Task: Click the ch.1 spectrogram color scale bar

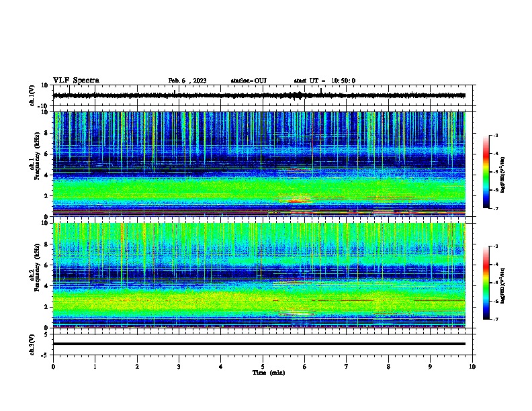Action: (486, 172)
